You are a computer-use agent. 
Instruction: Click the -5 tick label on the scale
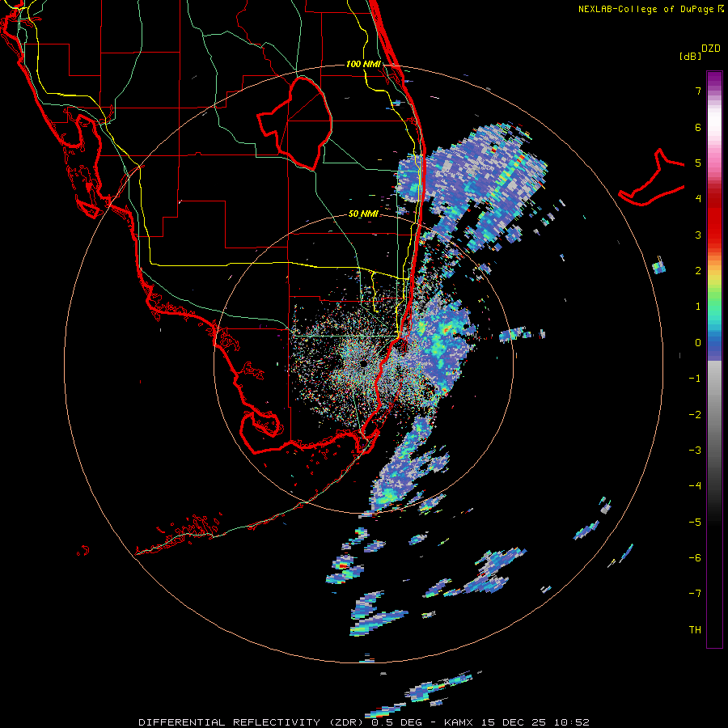(695, 522)
